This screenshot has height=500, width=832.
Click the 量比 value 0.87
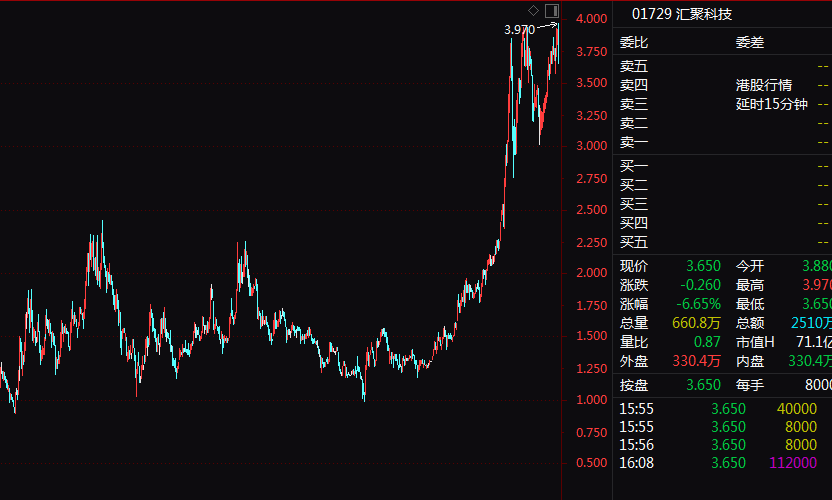point(704,342)
